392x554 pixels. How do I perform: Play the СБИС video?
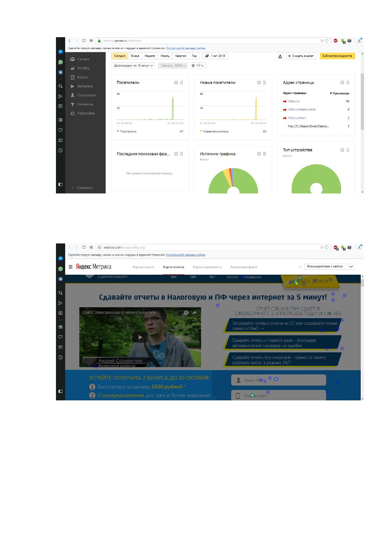[140, 337]
